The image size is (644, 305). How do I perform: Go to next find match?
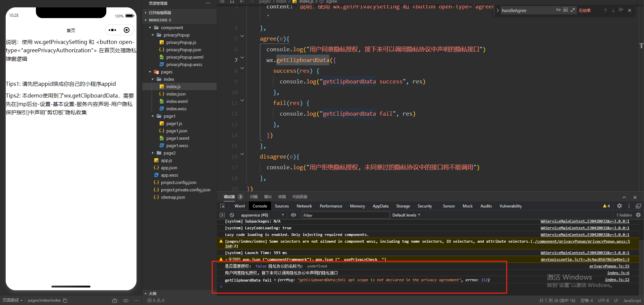pos(613,10)
